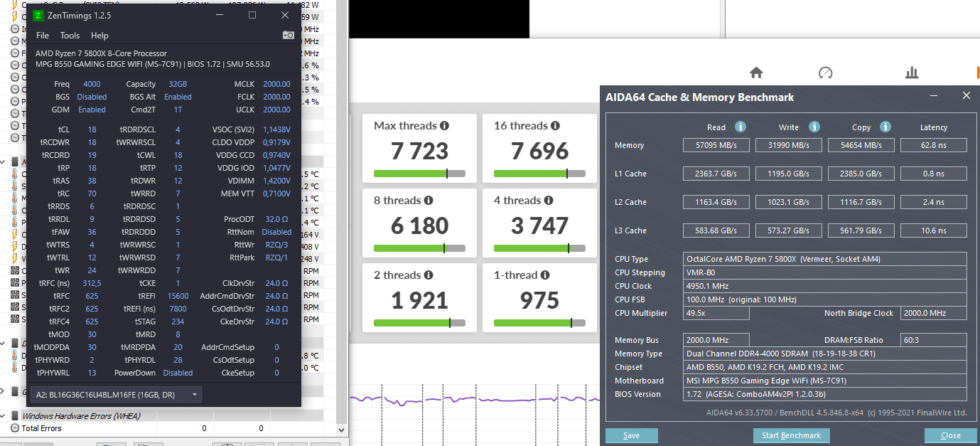Show info for 8 threads score

click(x=429, y=201)
